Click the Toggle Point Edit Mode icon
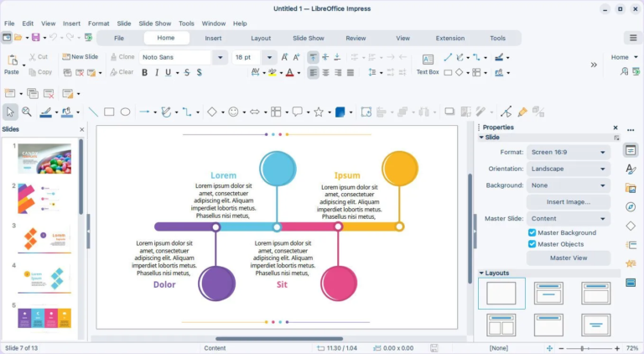 [506, 112]
